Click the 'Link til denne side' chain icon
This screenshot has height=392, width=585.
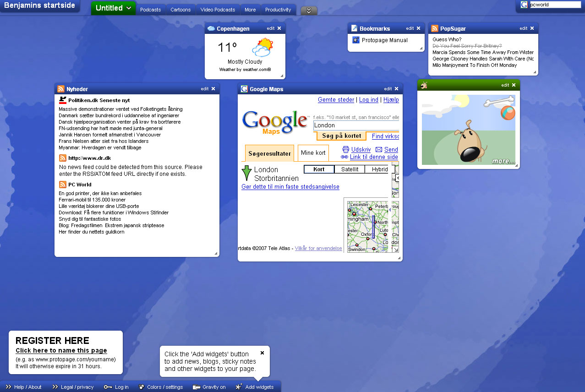344,157
